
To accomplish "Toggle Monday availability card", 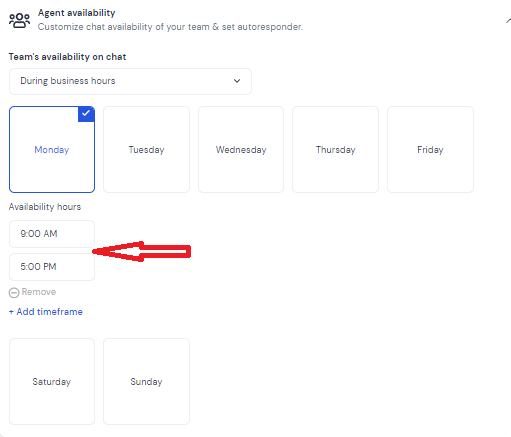I will (x=52, y=149).
